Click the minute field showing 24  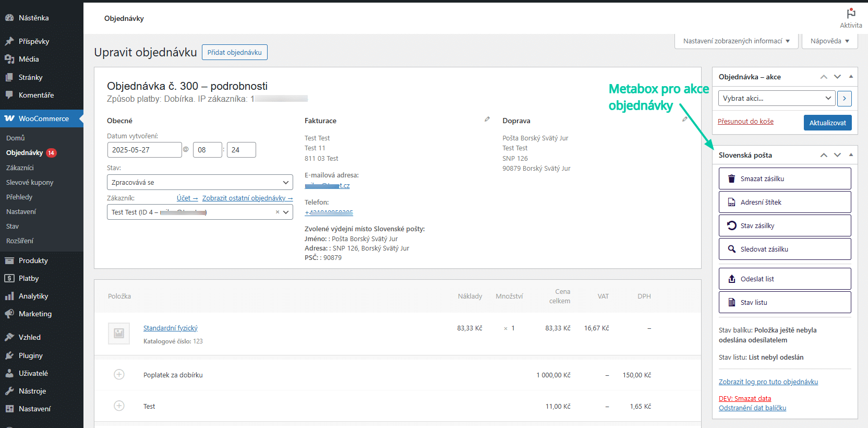click(x=242, y=150)
